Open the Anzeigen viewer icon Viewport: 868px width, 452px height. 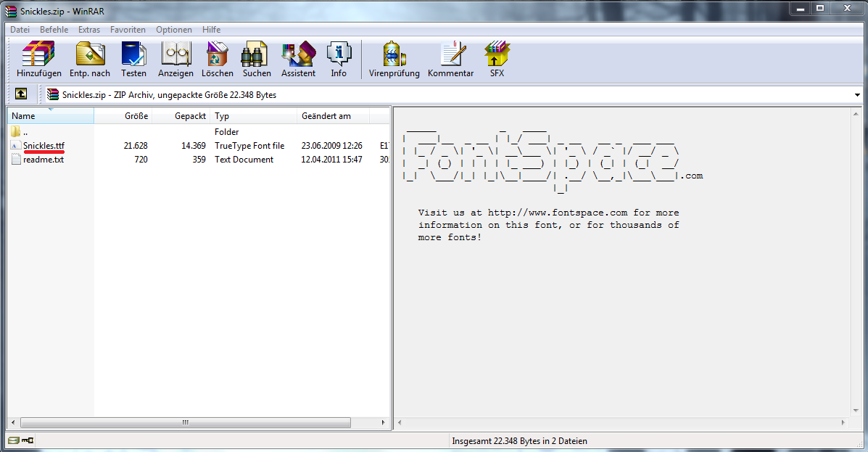(175, 59)
